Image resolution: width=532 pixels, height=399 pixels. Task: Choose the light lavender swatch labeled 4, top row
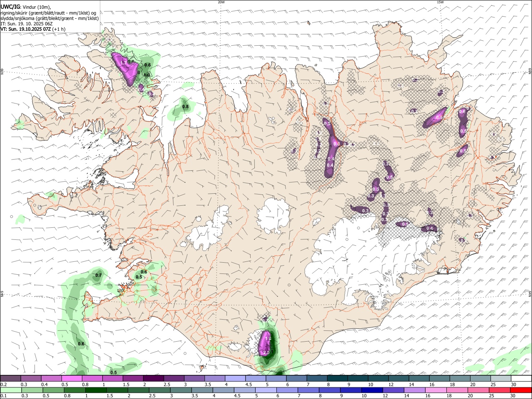[x=234, y=378]
